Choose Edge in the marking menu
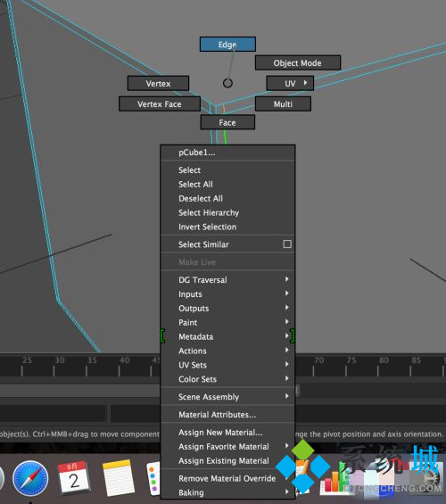Viewport: 446px width, 504px height. [227, 44]
